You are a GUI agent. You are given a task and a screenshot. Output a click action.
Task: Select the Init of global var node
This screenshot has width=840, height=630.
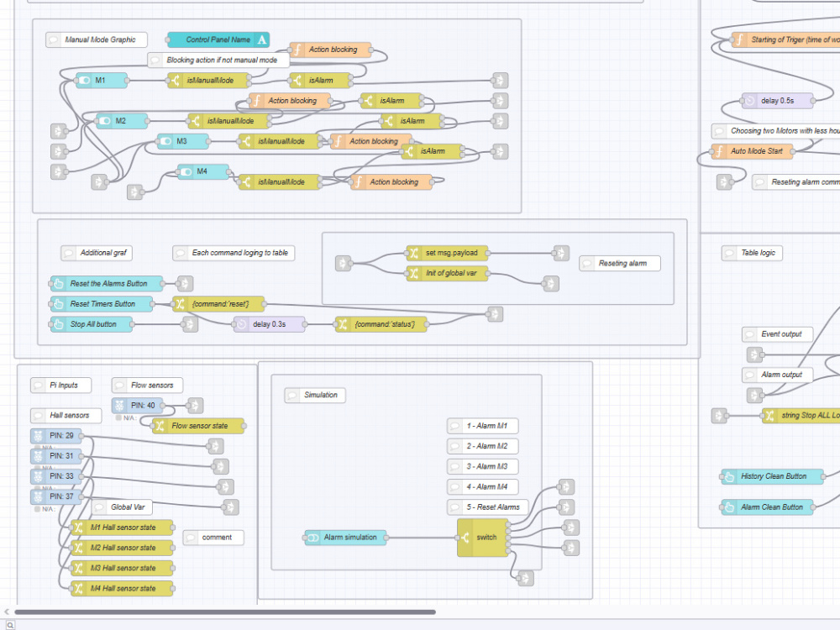click(447, 273)
